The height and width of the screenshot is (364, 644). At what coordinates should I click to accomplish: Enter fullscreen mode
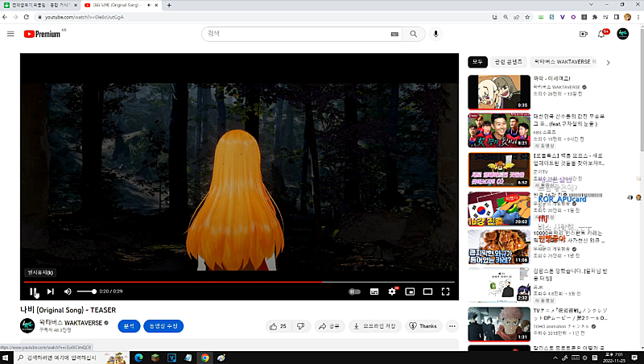tap(446, 292)
